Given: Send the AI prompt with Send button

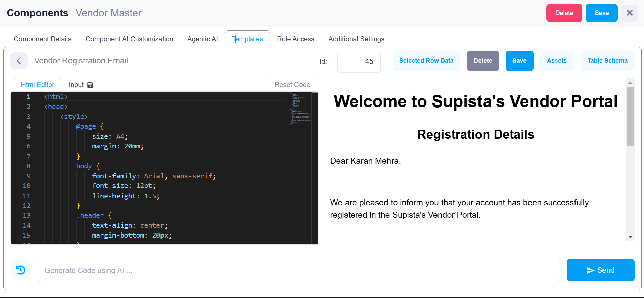Looking at the screenshot, I should point(600,270).
